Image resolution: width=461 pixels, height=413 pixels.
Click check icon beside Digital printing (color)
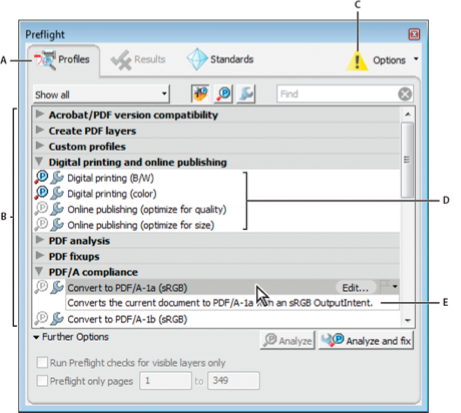(41, 193)
